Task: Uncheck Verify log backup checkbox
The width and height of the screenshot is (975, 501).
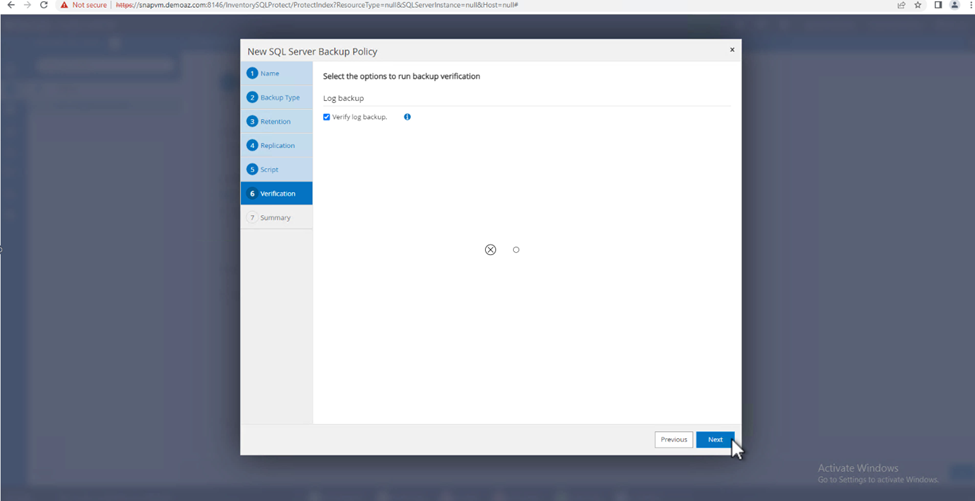Action: click(326, 117)
